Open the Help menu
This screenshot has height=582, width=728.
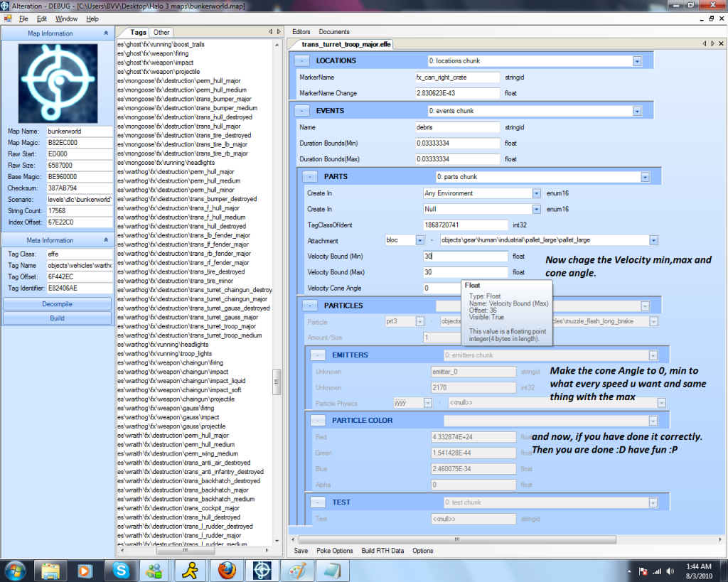click(92, 18)
